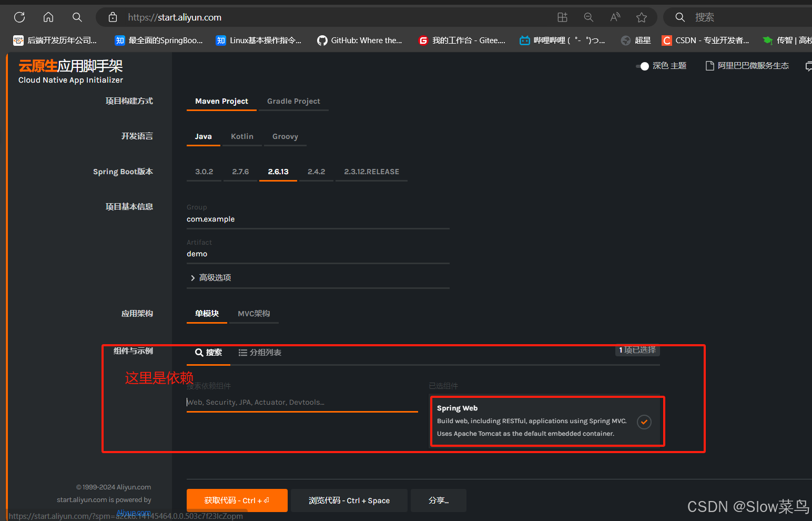
Task: Open 我的工作台 Gitee bookmark
Action: [x=462, y=41]
